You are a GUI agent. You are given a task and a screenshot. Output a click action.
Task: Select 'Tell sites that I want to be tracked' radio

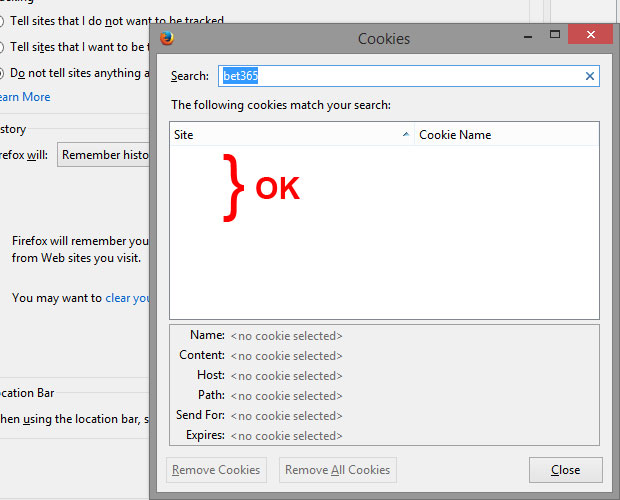[1, 47]
